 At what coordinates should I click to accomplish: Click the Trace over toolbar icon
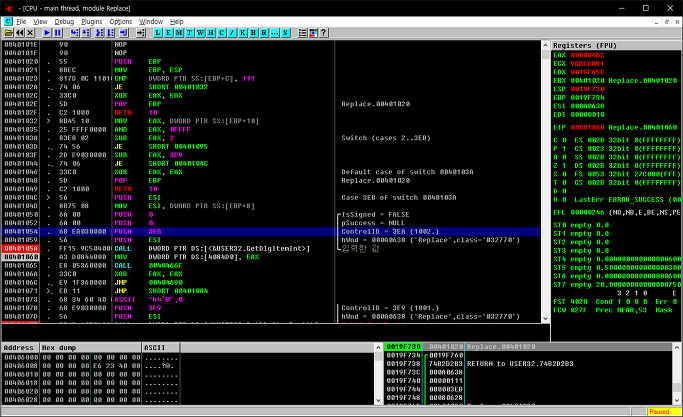pos(110,33)
